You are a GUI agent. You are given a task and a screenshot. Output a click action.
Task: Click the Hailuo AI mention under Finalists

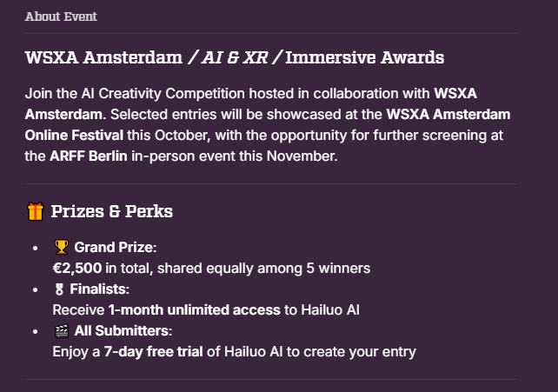click(x=330, y=309)
